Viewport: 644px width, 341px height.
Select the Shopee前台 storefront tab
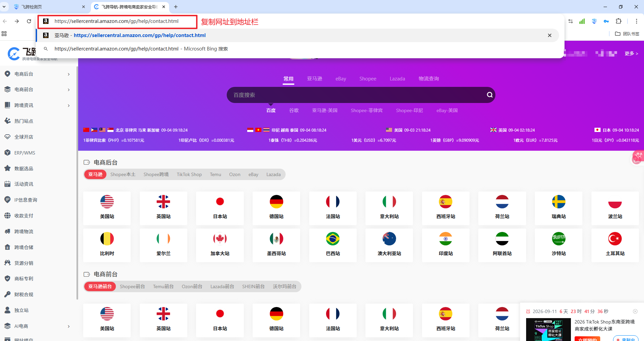132,286
